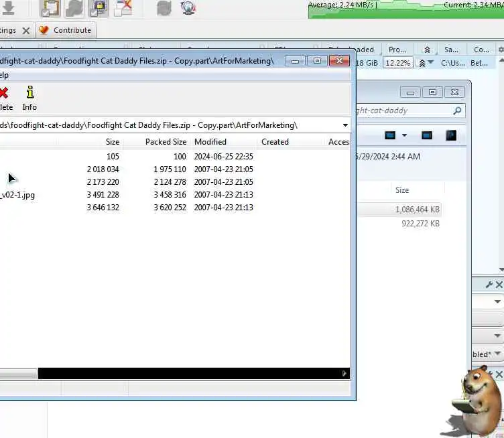Click the 1,086,464 KB file size entry
This screenshot has height=438, width=504.
point(418,210)
